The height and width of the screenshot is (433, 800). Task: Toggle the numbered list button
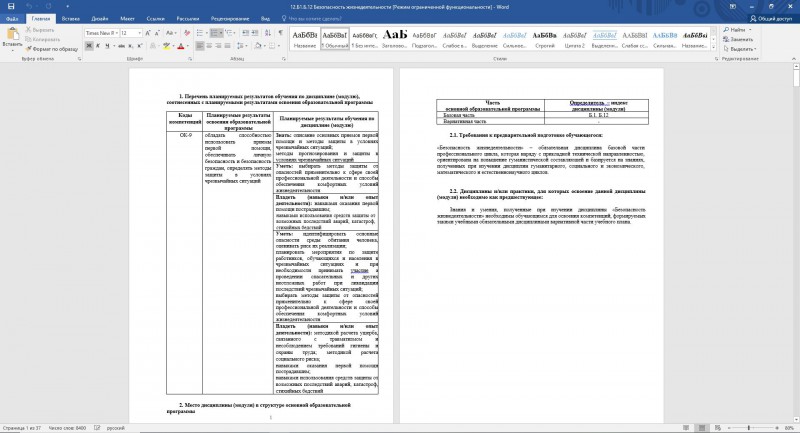click(x=214, y=33)
